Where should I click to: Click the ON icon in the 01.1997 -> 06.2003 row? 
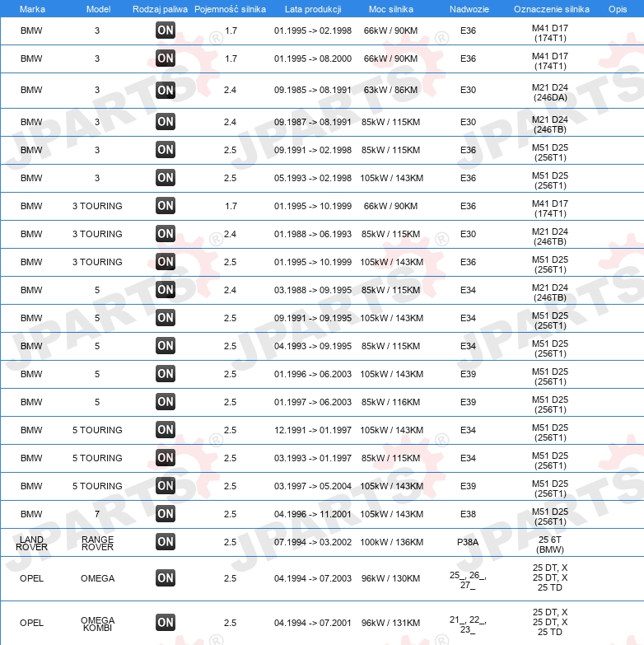point(166,401)
